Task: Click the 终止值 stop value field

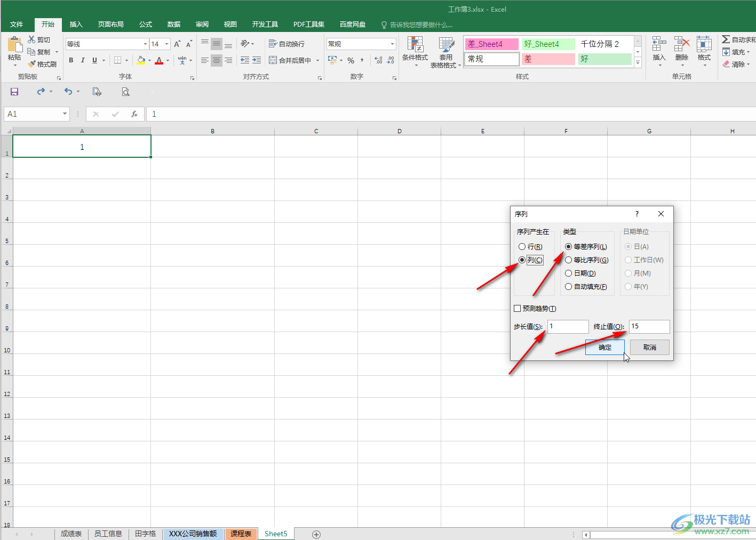Action: pyautogui.click(x=649, y=326)
